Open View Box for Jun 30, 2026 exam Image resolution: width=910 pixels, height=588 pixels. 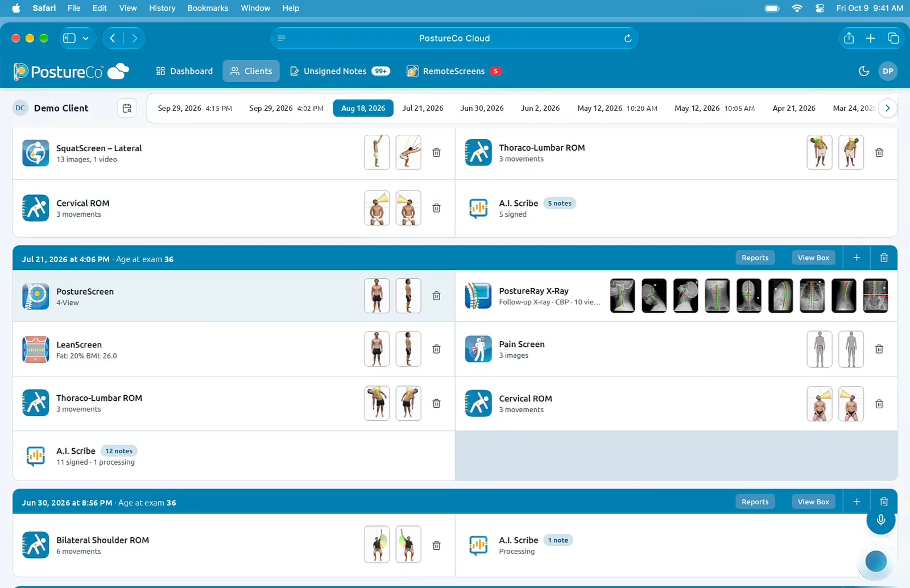[813, 502]
